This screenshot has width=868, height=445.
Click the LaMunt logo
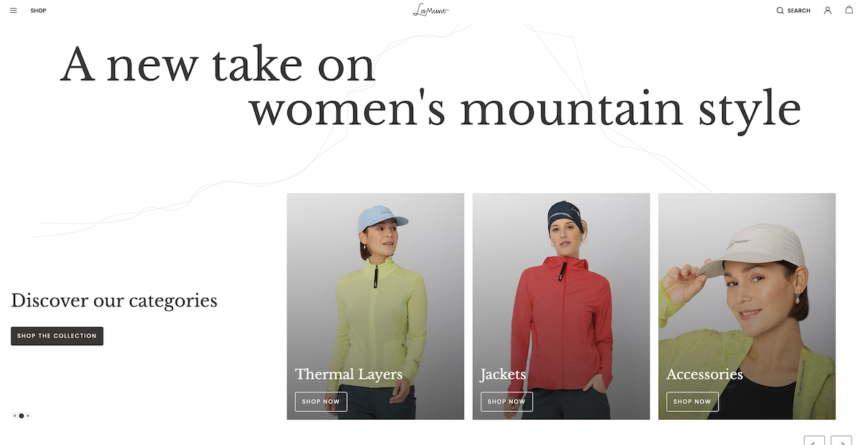point(431,10)
